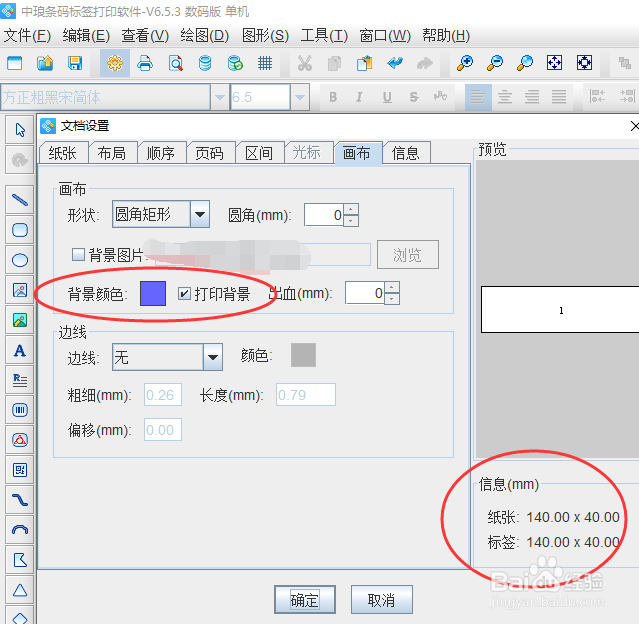Switch to the 布局 tab
The image size is (639, 624).
pos(112,153)
